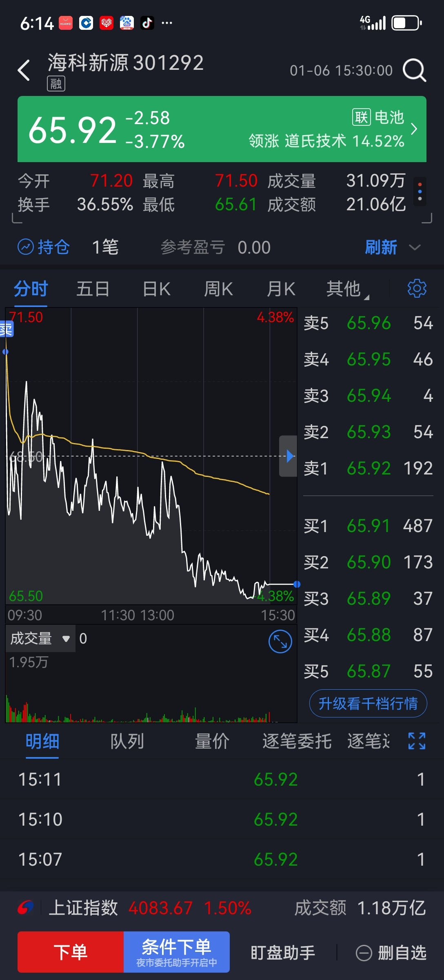
Task: Open the stock search magnifier
Action: click(414, 70)
